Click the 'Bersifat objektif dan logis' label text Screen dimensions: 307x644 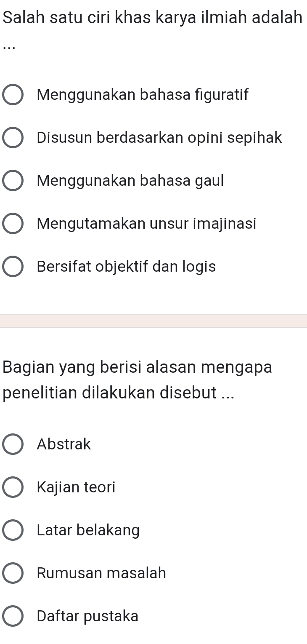tap(126, 267)
